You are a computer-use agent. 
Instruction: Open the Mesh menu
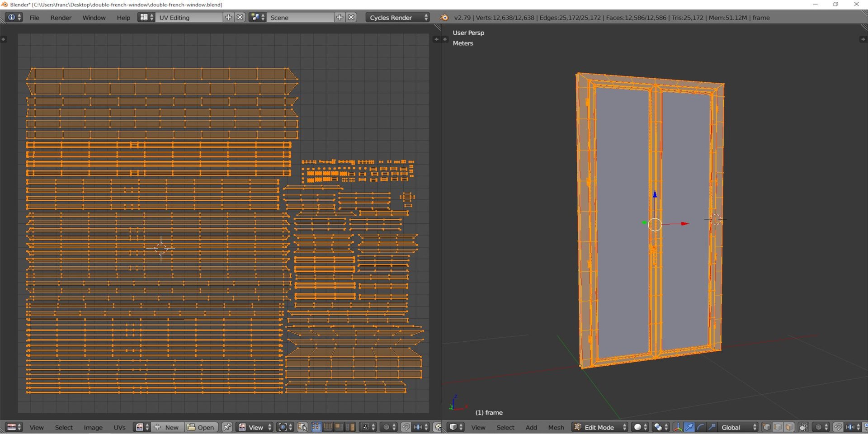[x=556, y=427]
